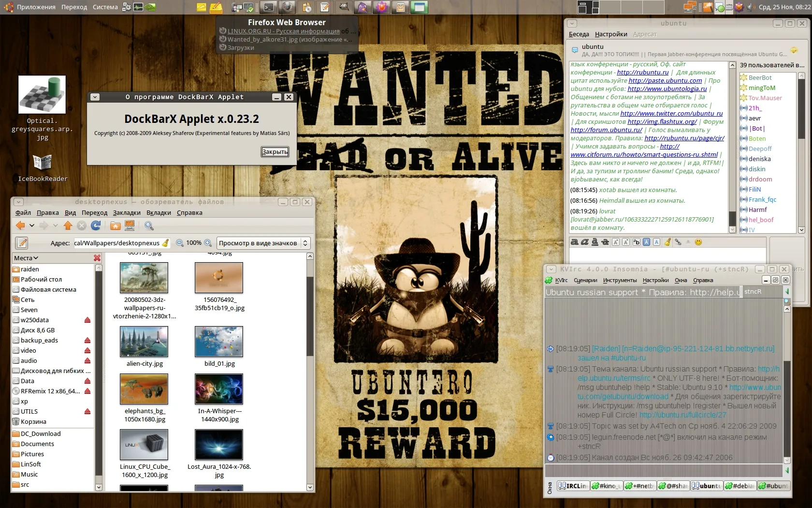Open 'Беседа' menu in ubuntu chat

tap(579, 34)
